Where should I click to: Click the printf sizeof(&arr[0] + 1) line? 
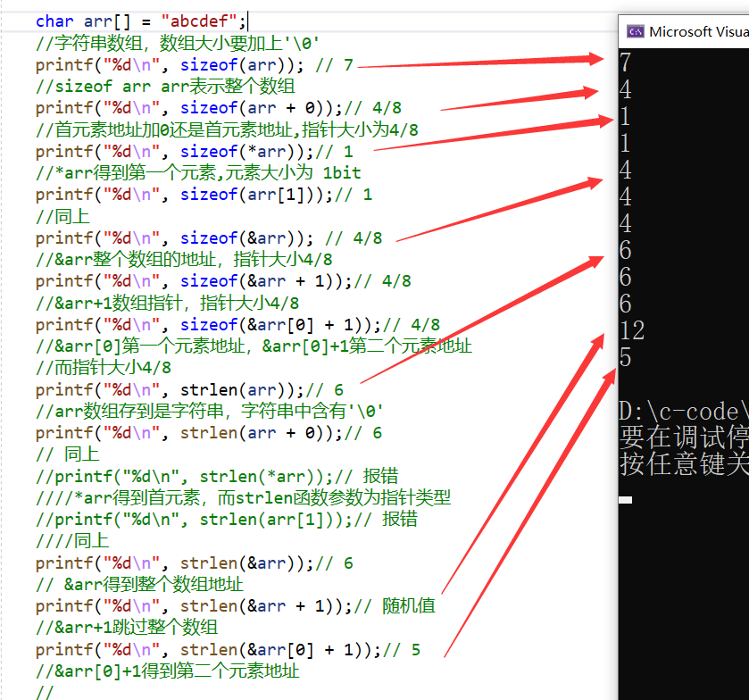pyautogui.click(x=237, y=325)
